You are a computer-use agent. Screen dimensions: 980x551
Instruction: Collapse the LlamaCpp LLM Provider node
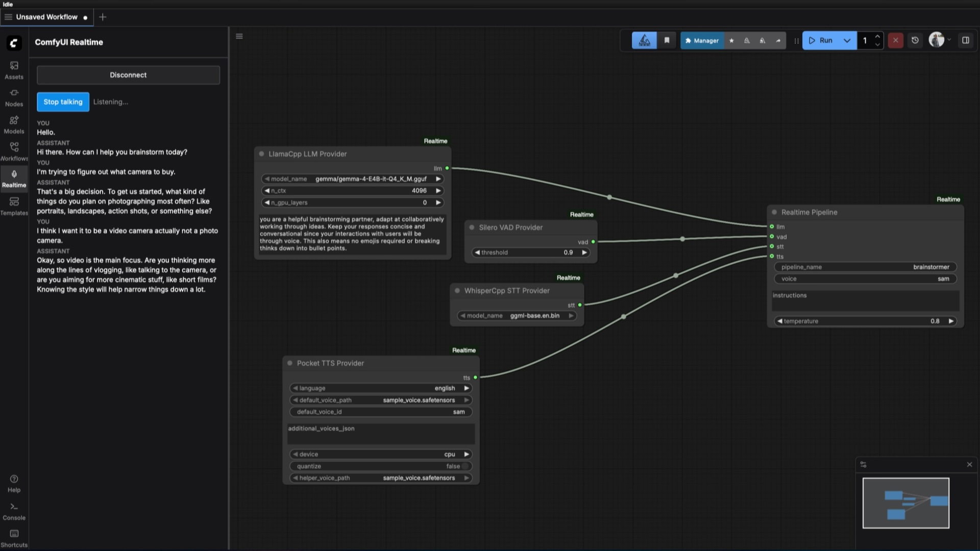coord(261,154)
